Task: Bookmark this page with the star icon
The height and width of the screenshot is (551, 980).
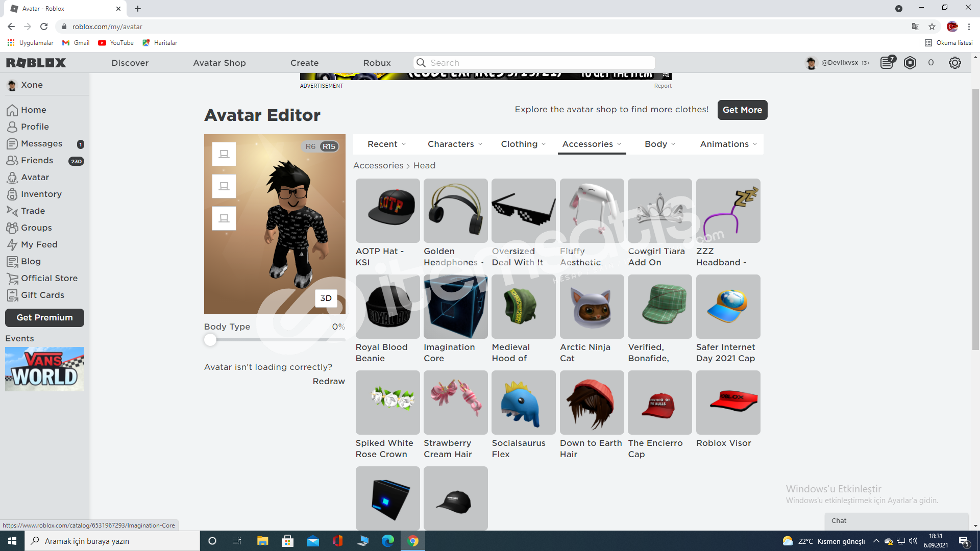Action: pyautogui.click(x=932, y=27)
